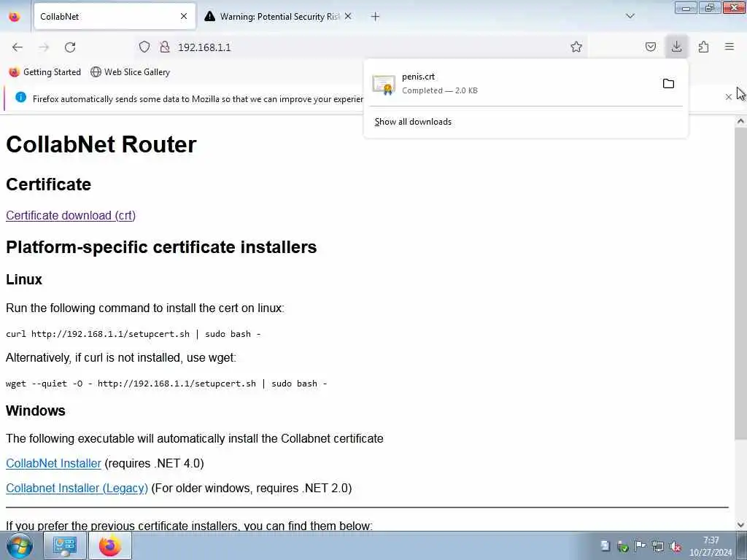This screenshot has width=747, height=560.
Task: Click Collabnet Installer (Legacy) link
Action: click(x=77, y=488)
